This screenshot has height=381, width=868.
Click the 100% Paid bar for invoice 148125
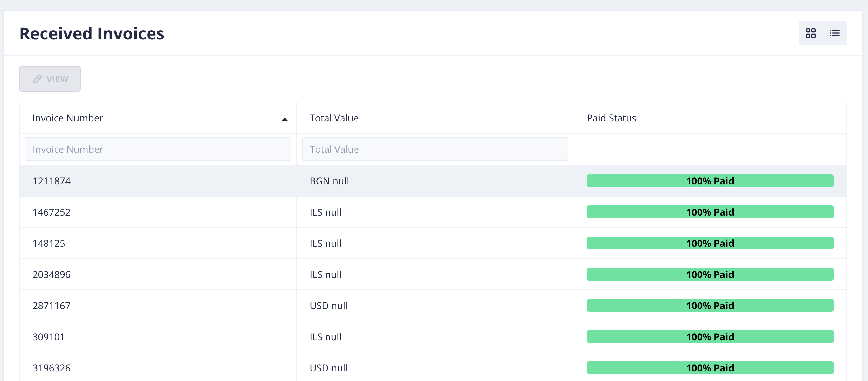pos(710,243)
